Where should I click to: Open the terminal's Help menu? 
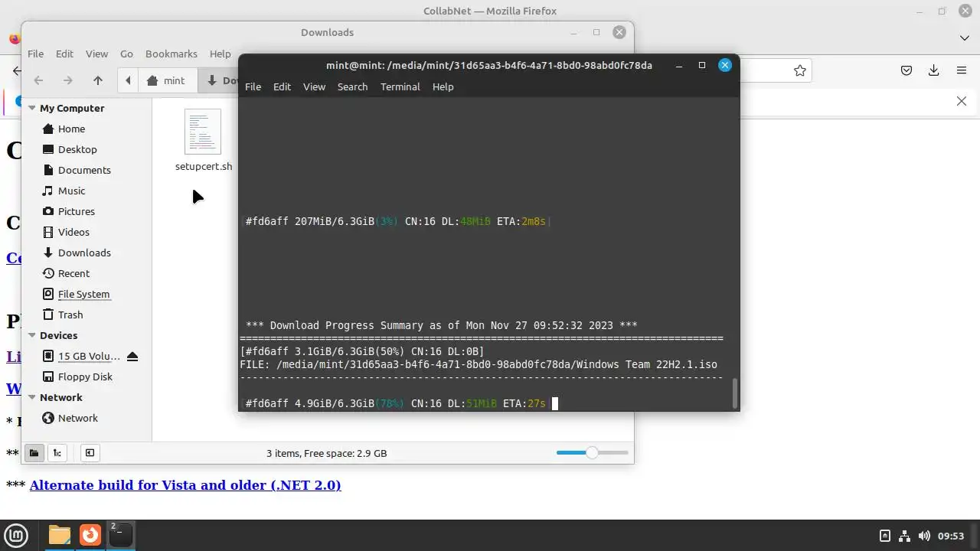pos(443,86)
